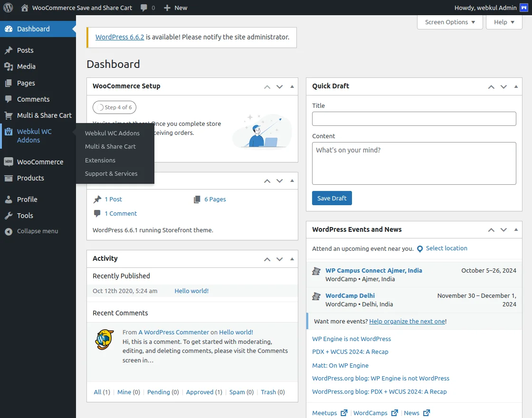This screenshot has width=532, height=418.
Task: Collapse the Quick Draft panel with its chevron
Action: (515, 86)
